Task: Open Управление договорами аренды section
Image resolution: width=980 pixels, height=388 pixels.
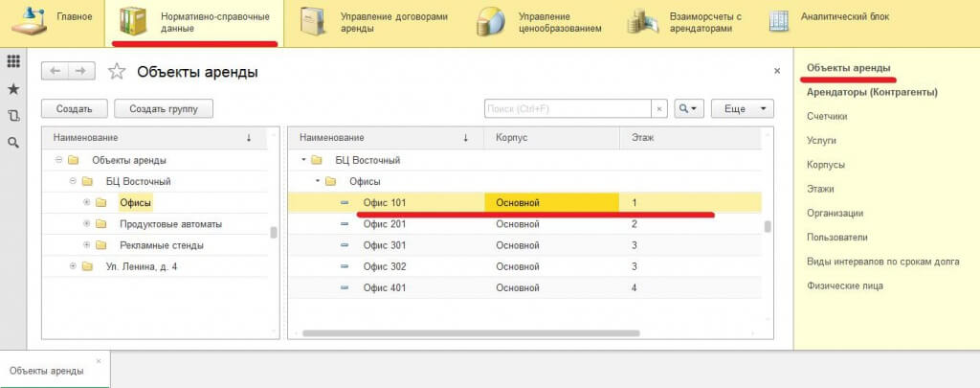Action: (394, 23)
